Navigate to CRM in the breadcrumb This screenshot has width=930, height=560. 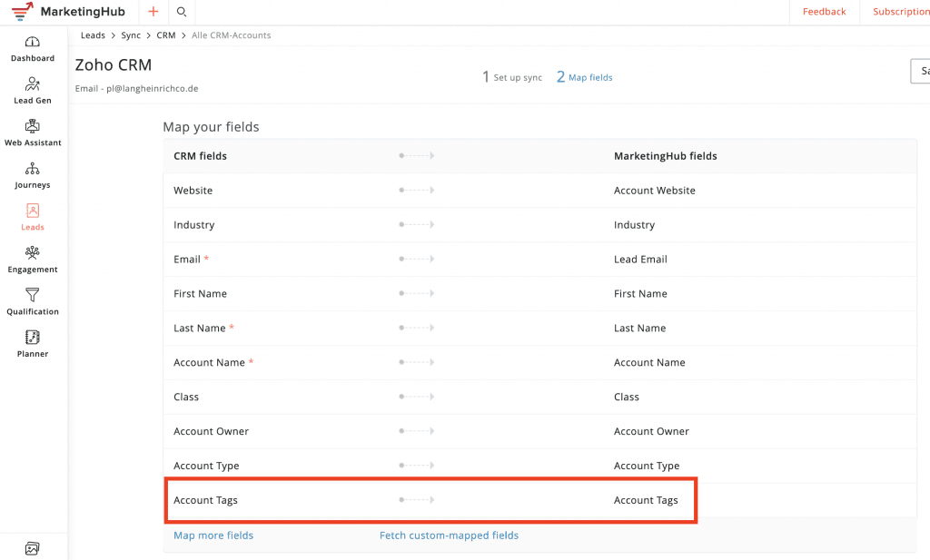coord(166,35)
